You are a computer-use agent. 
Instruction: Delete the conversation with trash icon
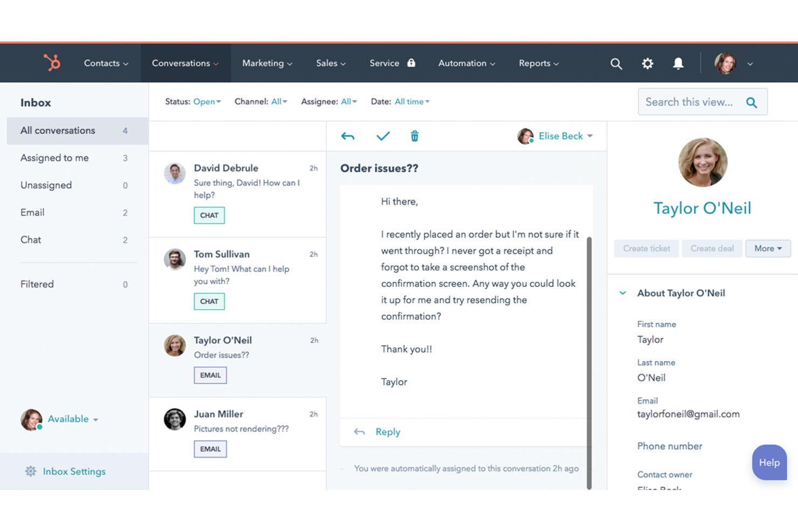coord(414,136)
